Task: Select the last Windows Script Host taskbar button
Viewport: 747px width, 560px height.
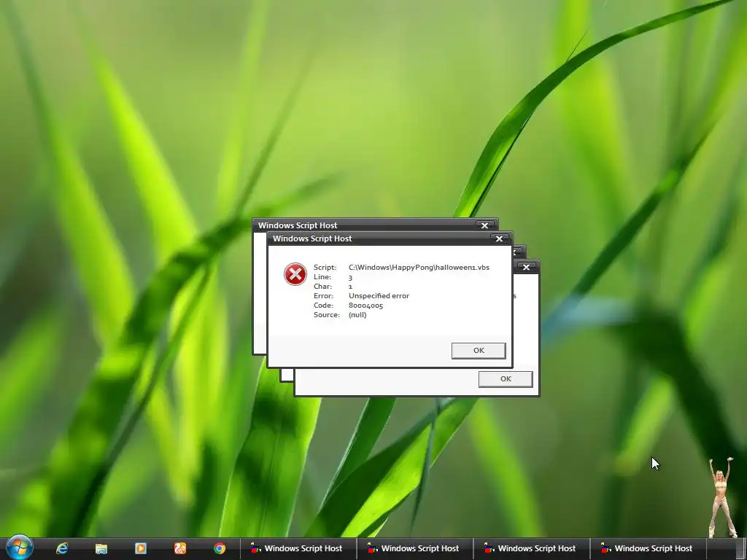Action: [648, 548]
